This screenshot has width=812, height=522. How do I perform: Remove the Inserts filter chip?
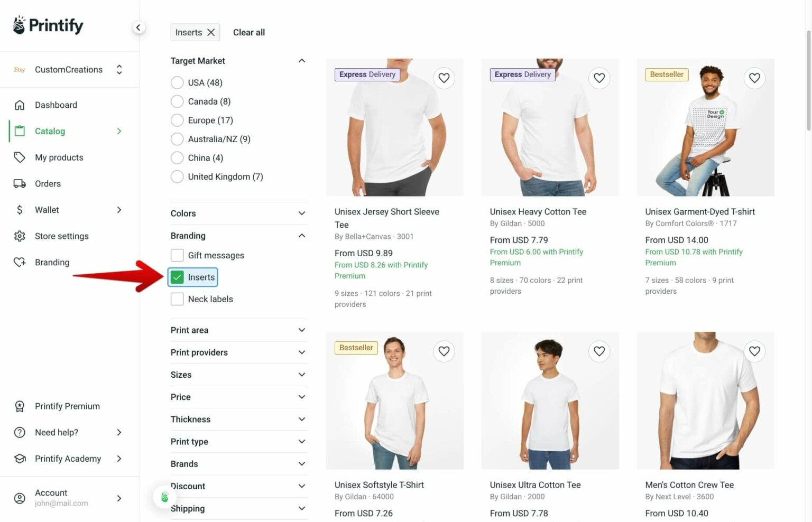211,32
